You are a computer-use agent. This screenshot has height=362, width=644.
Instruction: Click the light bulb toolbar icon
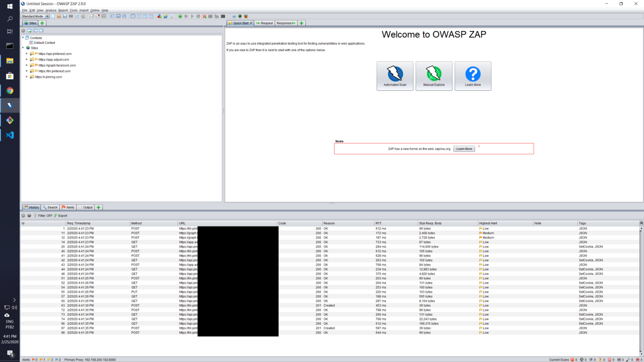(x=172, y=16)
